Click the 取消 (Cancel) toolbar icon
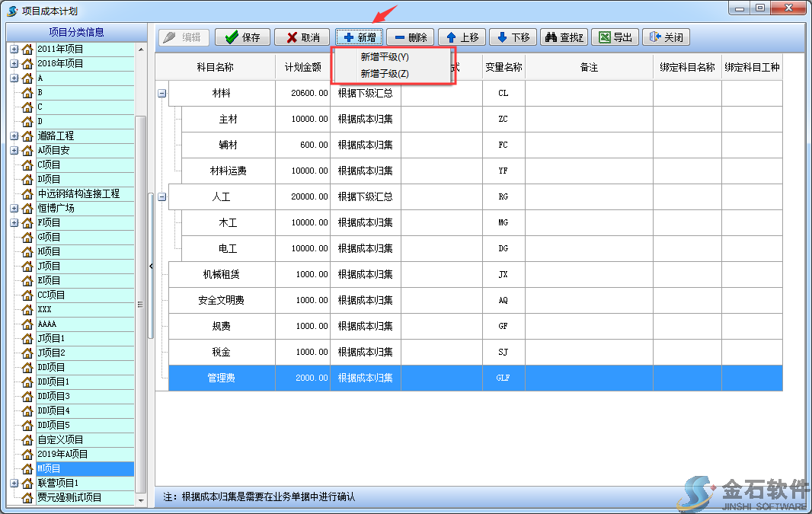812x514 pixels. pos(302,37)
